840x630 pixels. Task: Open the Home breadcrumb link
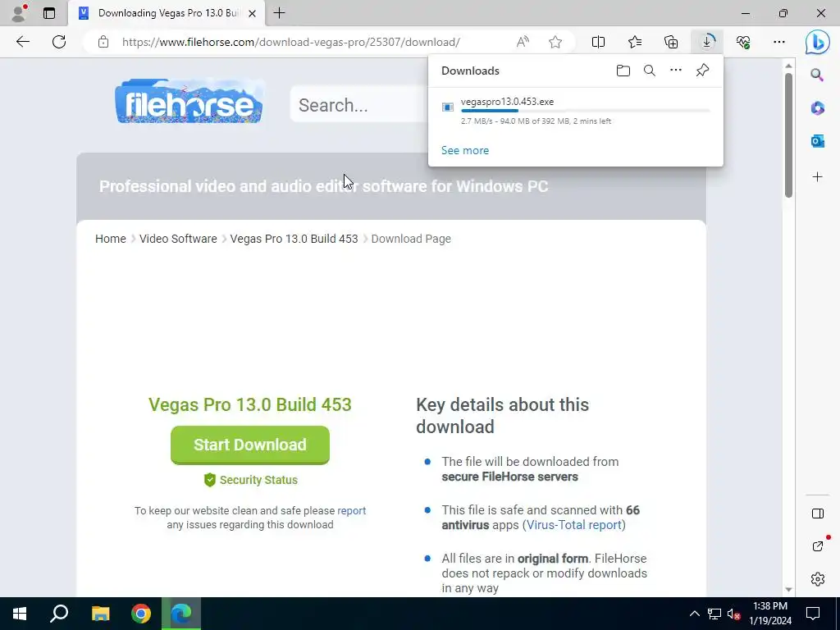[111, 239]
